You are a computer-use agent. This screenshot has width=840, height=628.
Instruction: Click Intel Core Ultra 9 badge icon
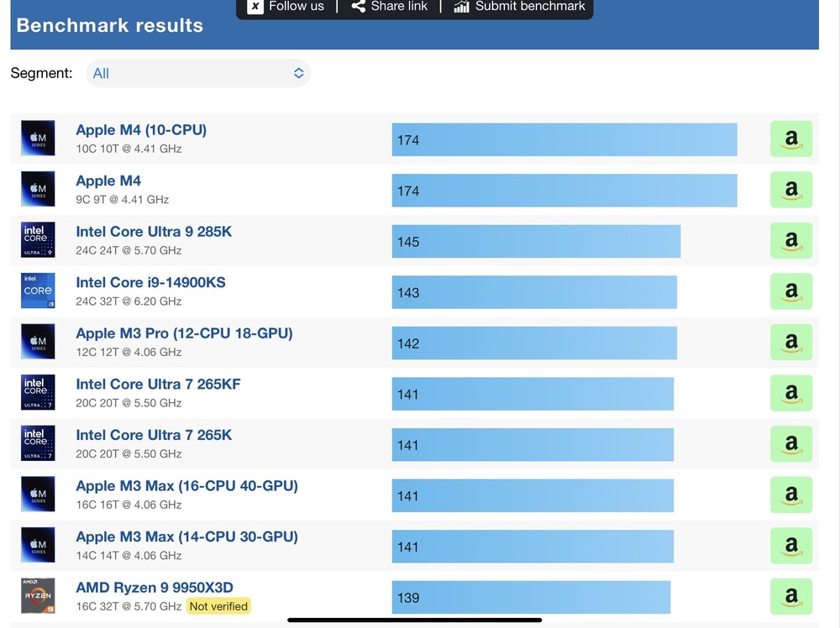[38, 240]
